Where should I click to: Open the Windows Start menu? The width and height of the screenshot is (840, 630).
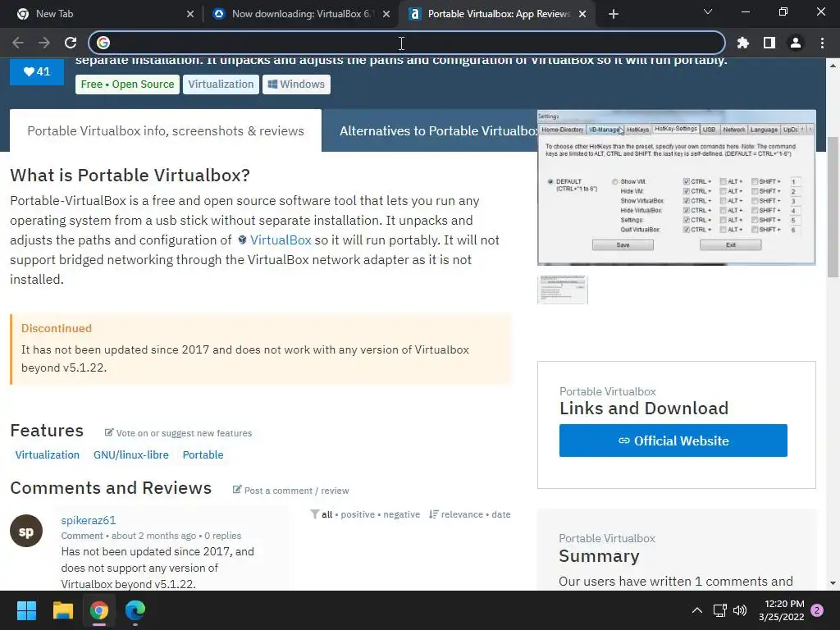point(26,610)
